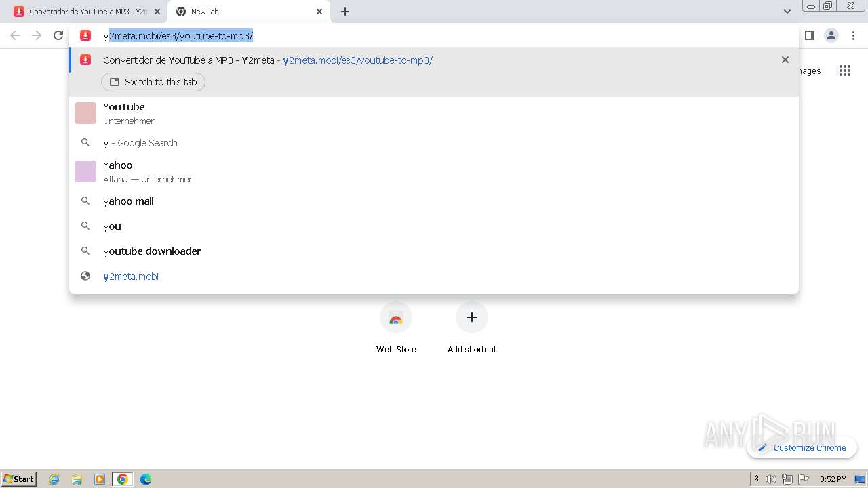This screenshot has height=488, width=868.
Task: Select the 'yahoo mail' search suggestion
Action: (x=434, y=201)
